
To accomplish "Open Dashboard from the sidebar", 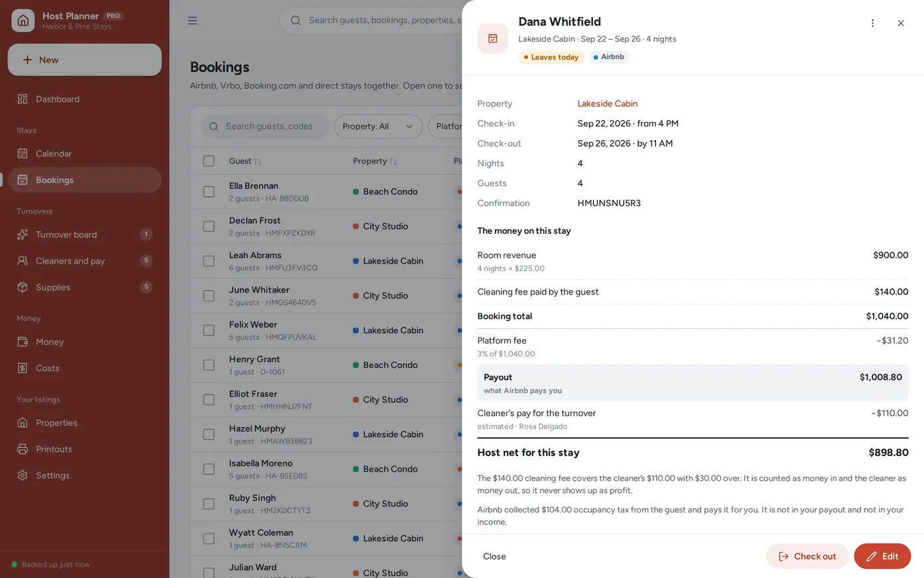I will [x=84, y=99].
